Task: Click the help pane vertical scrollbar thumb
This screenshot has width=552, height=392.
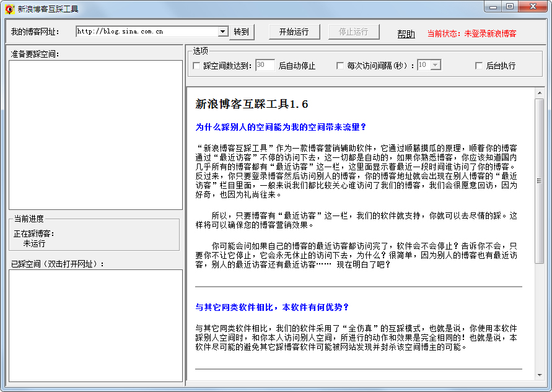Action: coord(540,181)
